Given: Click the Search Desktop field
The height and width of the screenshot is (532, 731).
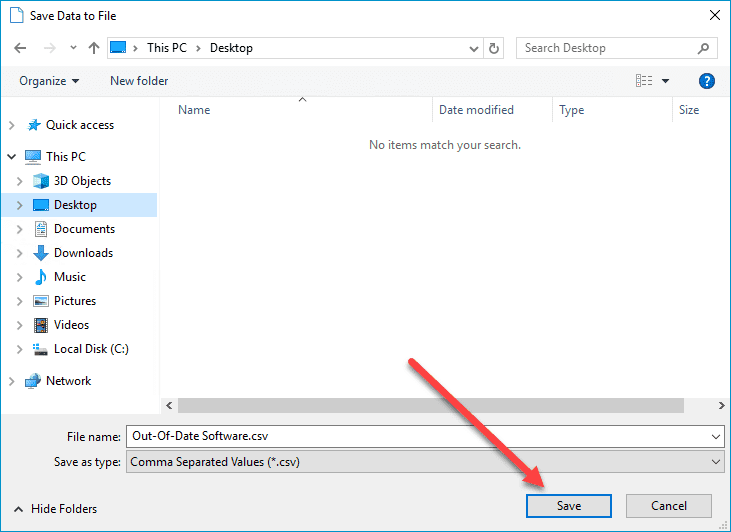Looking at the screenshot, I should [x=616, y=48].
